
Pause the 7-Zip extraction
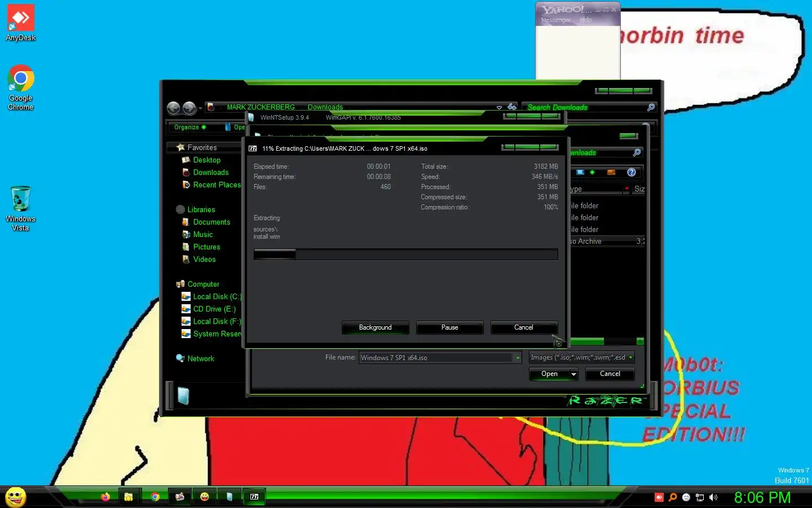coord(449,327)
